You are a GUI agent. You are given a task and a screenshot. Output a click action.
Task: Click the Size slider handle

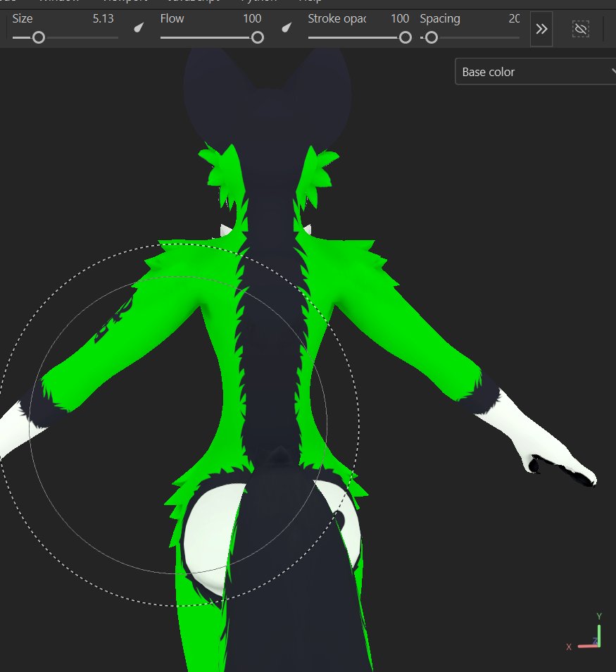click(x=39, y=37)
